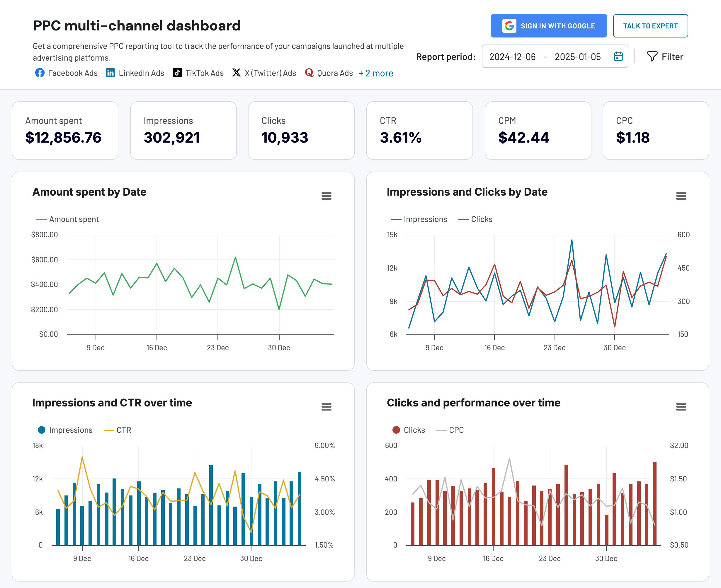
Task: Hide the Impressions series in Impressions and Clicks chart
Action: 419,219
